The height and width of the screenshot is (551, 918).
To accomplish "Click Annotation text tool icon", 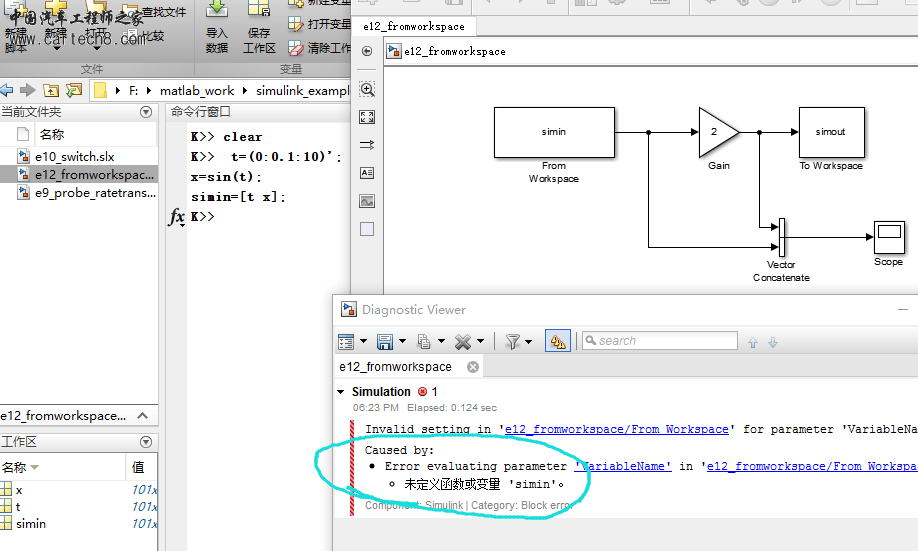I will click(367, 173).
